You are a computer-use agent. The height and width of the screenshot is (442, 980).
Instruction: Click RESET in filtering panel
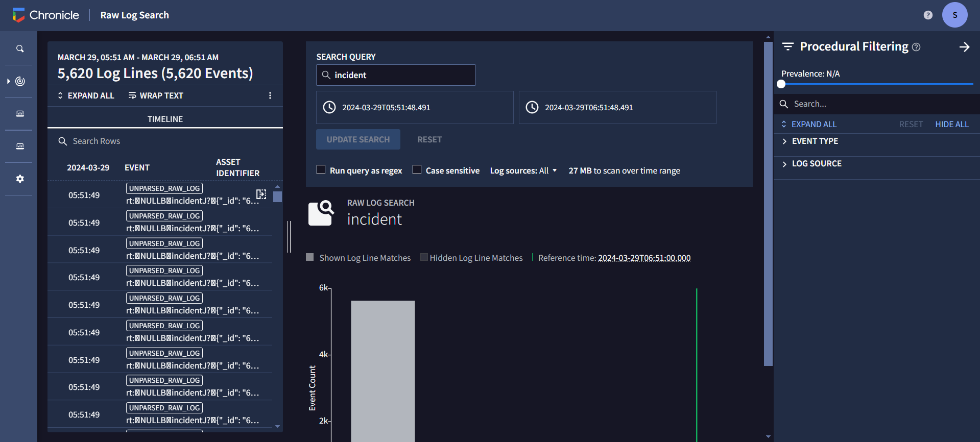[911, 124]
